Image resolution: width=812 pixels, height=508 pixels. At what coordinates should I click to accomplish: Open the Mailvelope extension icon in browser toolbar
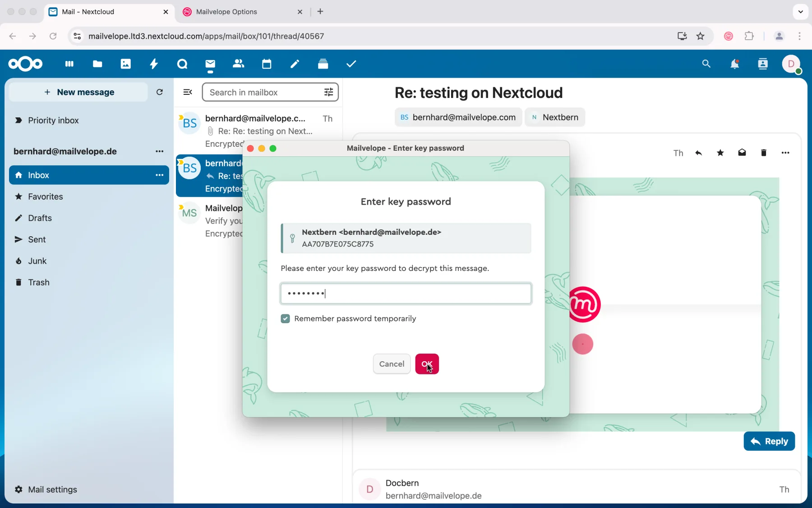728,36
